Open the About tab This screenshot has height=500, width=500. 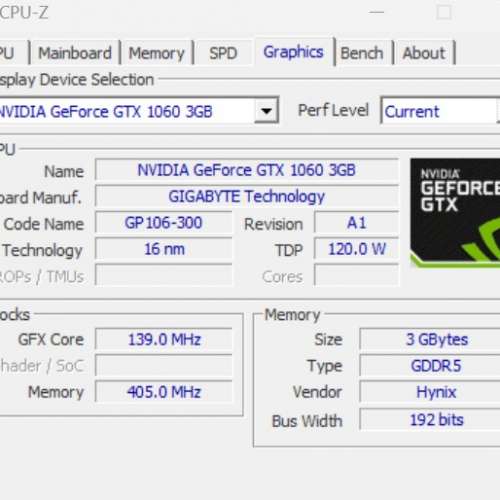pyautogui.click(x=424, y=53)
